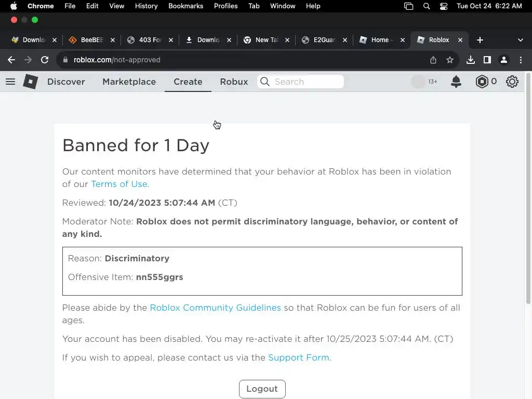Open Chrome profile icon
This screenshot has width=532, height=399.
[x=504, y=60]
